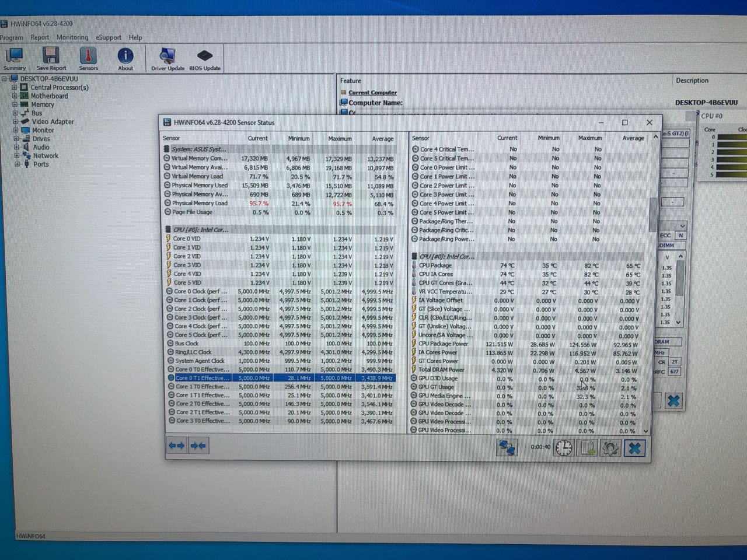The image size is (747, 560).
Task: Expand the Bus node
Action: 15,113
